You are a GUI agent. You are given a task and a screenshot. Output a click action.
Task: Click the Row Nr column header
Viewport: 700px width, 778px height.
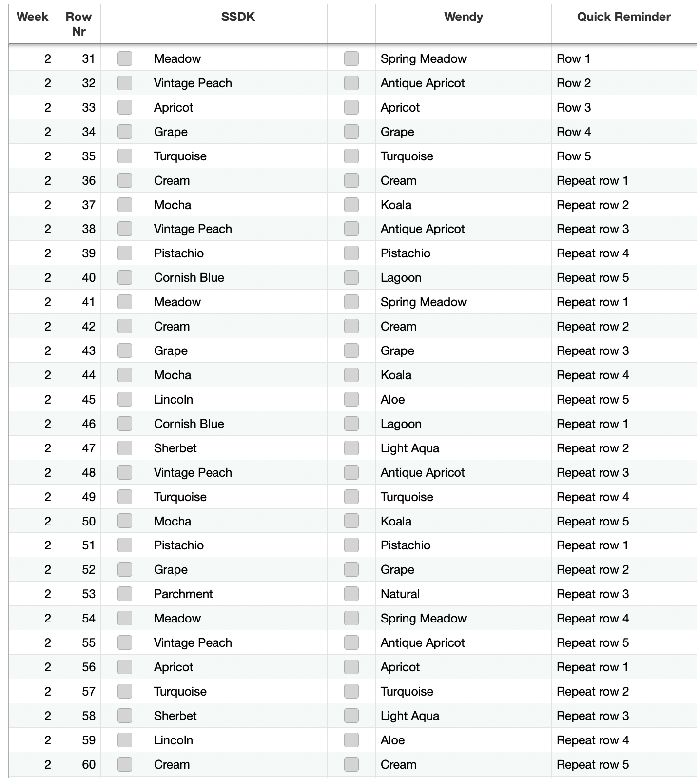78,24
